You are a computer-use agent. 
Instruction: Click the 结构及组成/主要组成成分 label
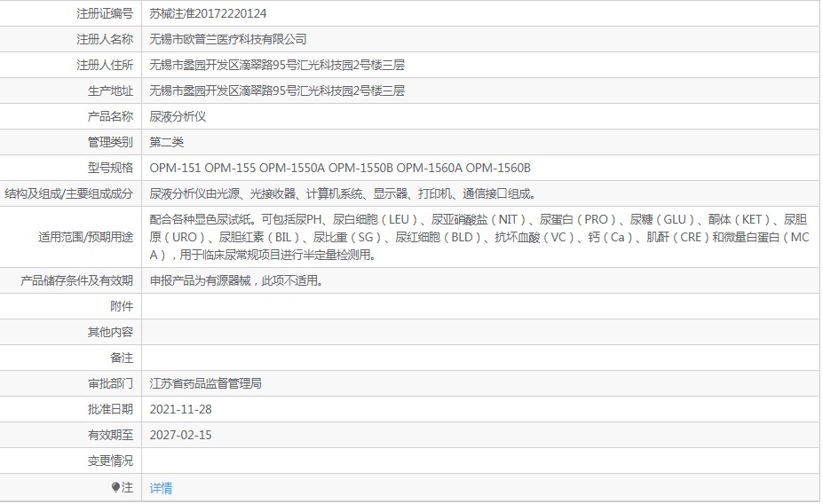coord(68,194)
